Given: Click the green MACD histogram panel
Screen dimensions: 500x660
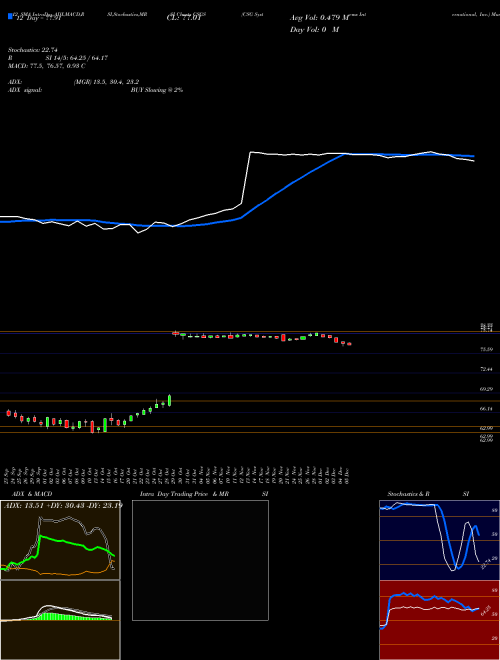Looking at the screenshot, I should point(60,620).
